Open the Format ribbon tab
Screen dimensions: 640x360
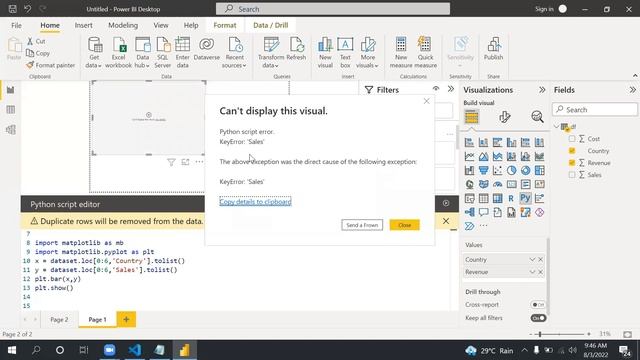[x=225, y=25]
